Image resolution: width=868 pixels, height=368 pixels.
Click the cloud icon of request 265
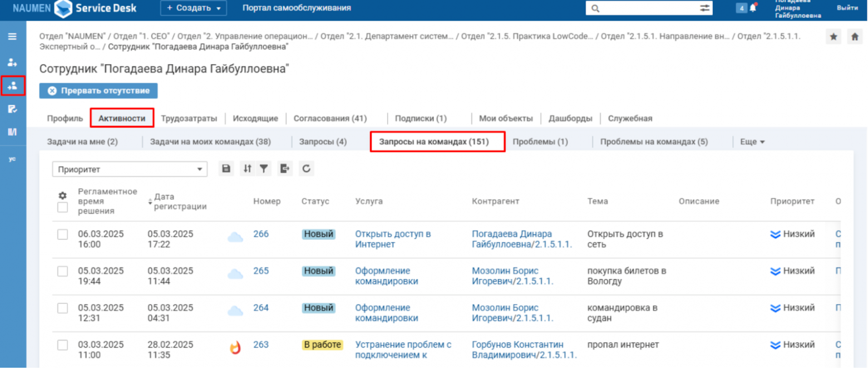click(x=235, y=274)
